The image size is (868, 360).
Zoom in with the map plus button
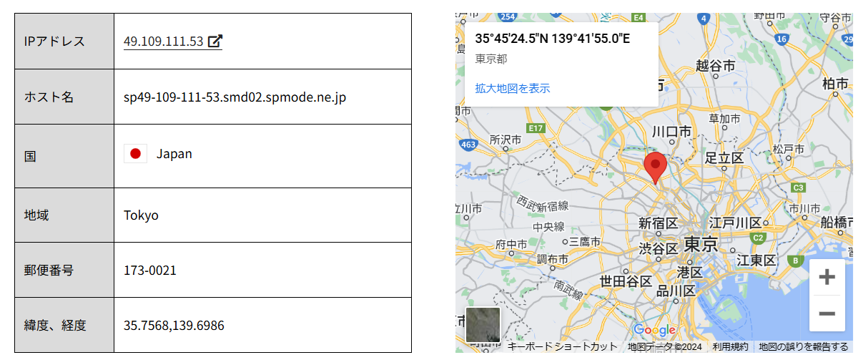click(x=827, y=278)
